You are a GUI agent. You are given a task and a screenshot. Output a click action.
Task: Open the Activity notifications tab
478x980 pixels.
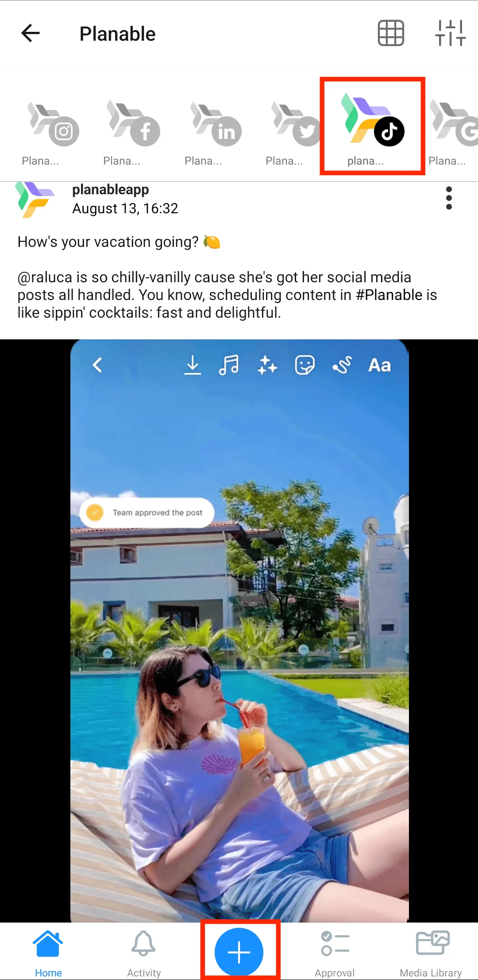point(144,953)
